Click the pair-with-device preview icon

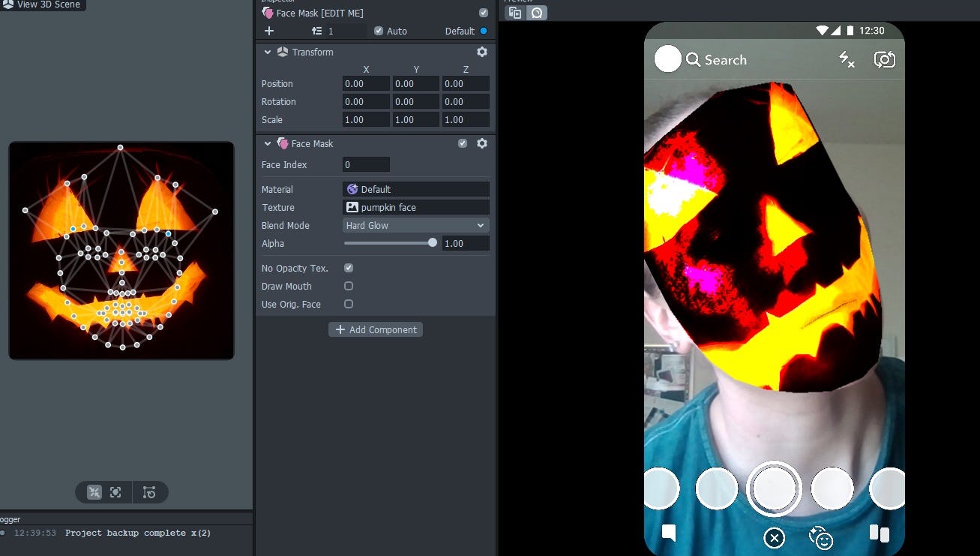tap(515, 13)
